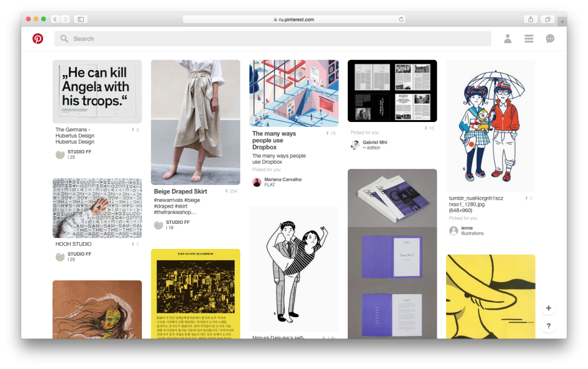Click Mariana Carvalho's avatar image
The width and height of the screenshot is (588, 369).
(x=257, y=182)
